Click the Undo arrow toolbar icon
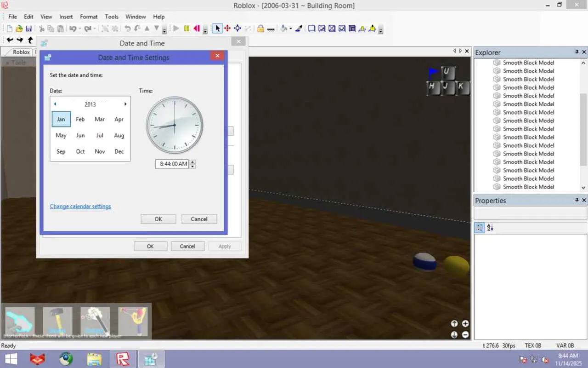Viewport: 588px width, 368px height. 73,29
